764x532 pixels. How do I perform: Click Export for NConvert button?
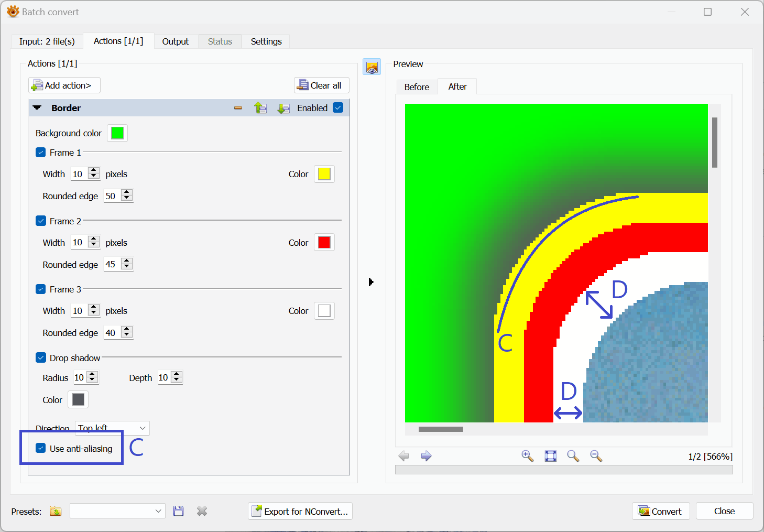(x=300, y=511)
